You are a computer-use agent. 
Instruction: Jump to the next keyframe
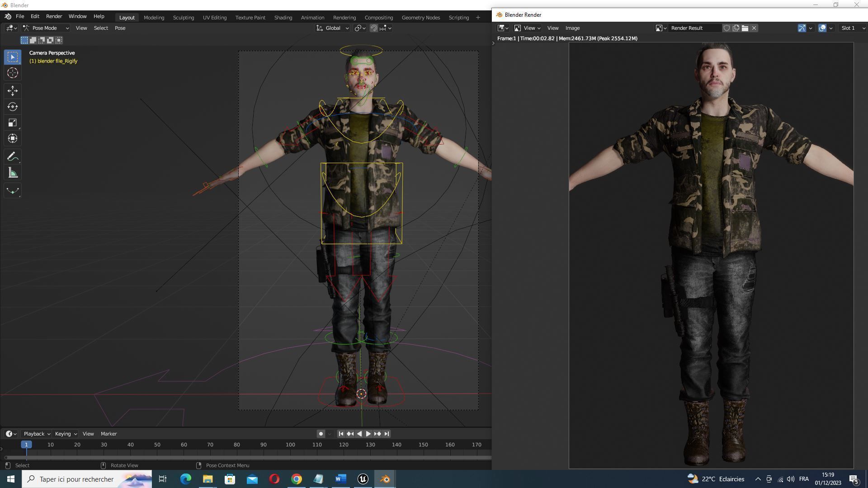[377, 434]
